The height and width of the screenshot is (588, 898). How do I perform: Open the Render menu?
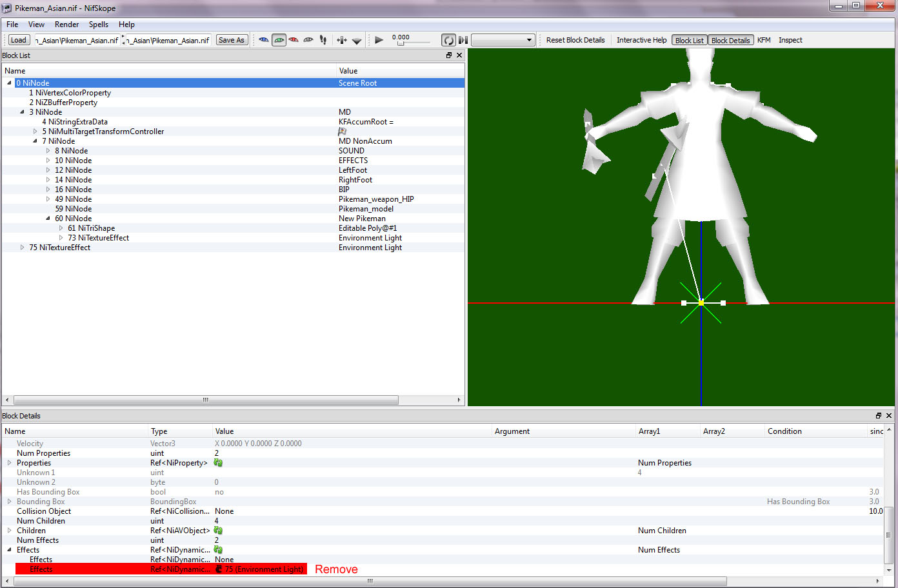tap(66, 24)
